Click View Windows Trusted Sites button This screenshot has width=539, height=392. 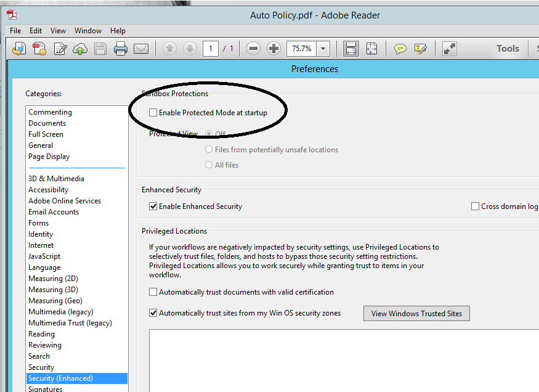(416, 313)
